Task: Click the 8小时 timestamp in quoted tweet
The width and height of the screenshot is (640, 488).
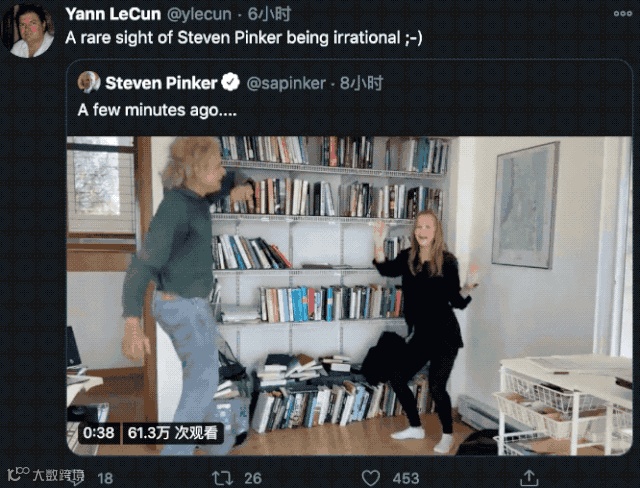Action: [361, 83]
